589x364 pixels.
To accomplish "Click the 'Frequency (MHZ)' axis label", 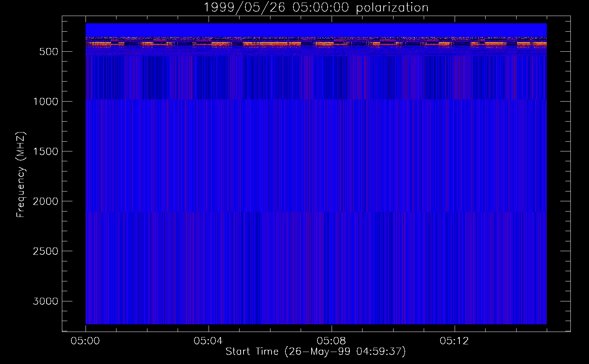I will click(x=21, y=175).
